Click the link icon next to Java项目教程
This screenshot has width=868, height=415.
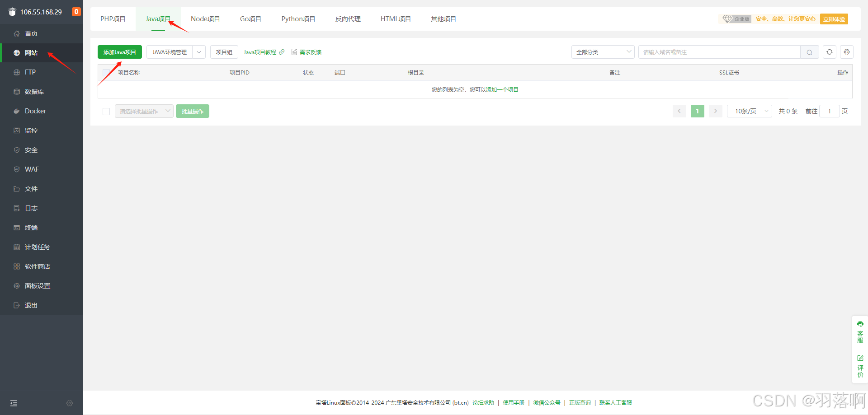pos(282,52)
